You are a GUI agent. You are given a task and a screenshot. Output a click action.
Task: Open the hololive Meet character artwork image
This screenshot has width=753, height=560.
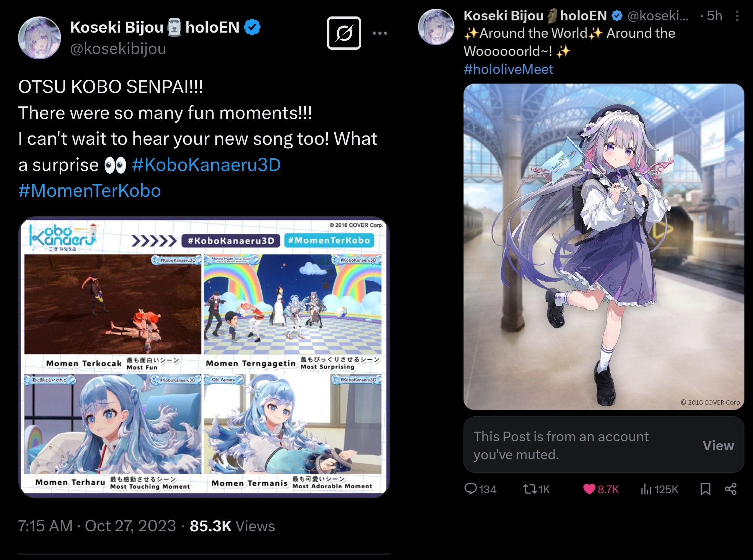click(x=604, y=246)
